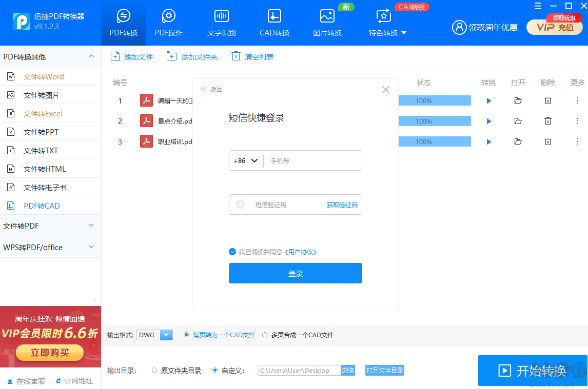This screenshot has height=389, width=588.
Task: Uncheck 我已阅读并同意 agreement checkbox
Action: click(232, 252)
